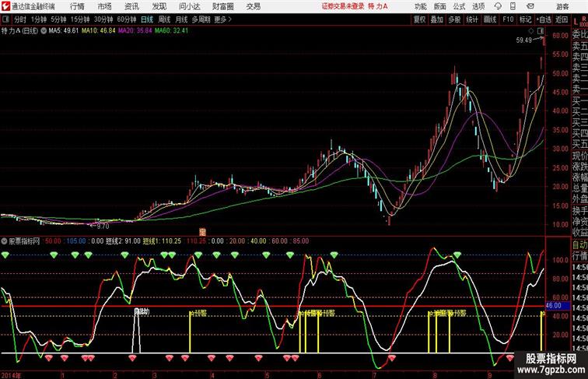
Task: Click the green diamond signal near August peak
Action: [457, 255]
